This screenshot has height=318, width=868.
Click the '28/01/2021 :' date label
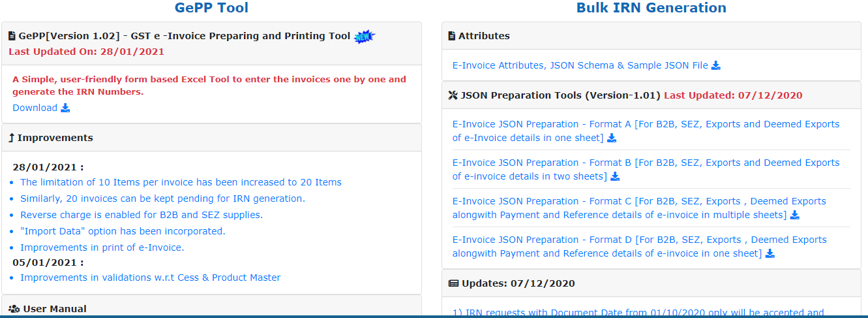[48, 167]
